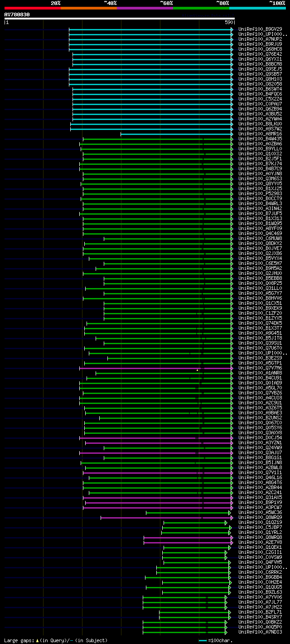This screenshot has width=290, height=644.
Task: Open hit UniRef100_A7NDI3
Action: click(x=261, y=632)
